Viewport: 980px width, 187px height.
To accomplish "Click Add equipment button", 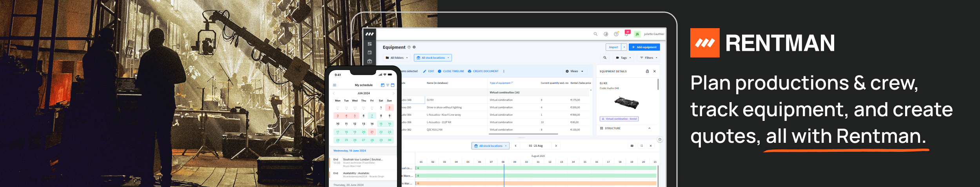I will tap(644, 47).
